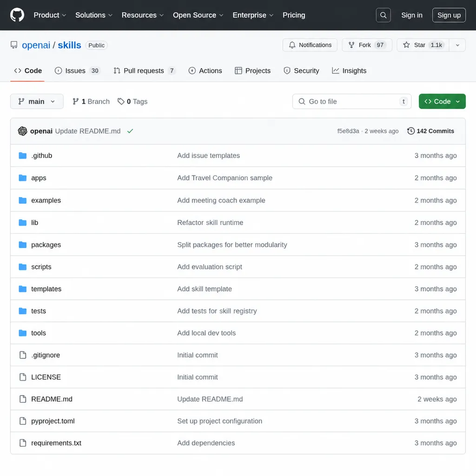Click folder icon beside apps
Screen dimensions: 476x476
22,178
